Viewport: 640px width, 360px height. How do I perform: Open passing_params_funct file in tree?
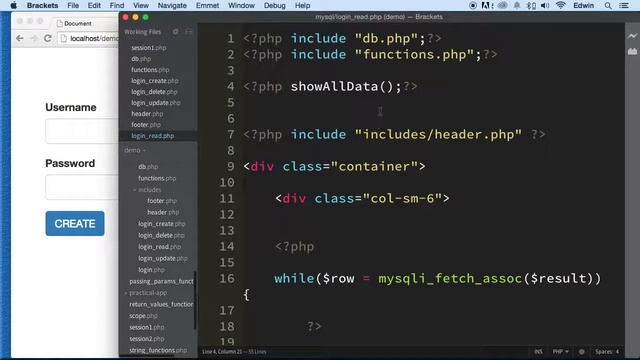pos(161,281)
